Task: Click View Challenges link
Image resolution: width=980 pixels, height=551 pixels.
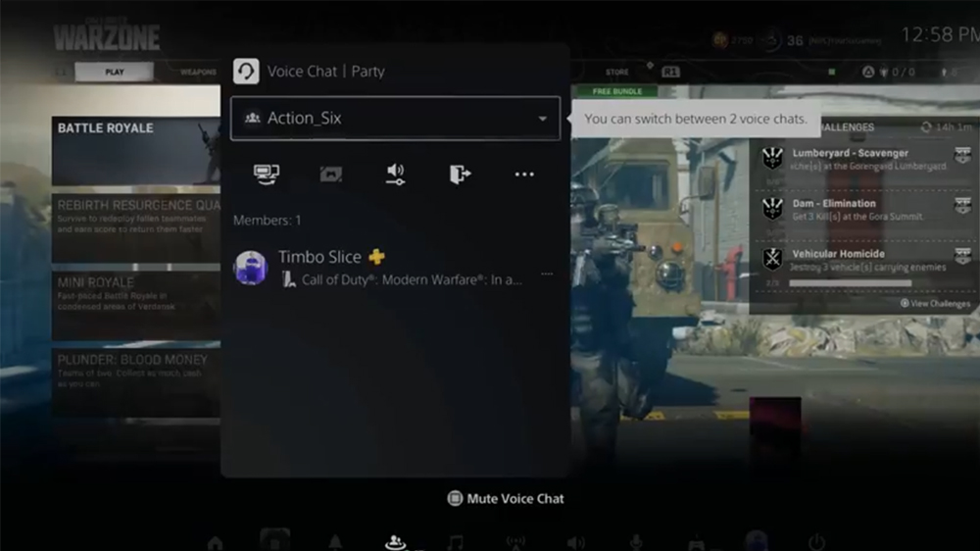Action: [x=936, y=303]
